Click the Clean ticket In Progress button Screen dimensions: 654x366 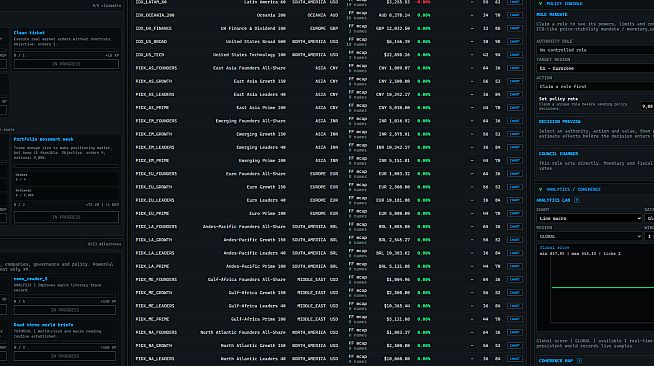click(66, 64)
